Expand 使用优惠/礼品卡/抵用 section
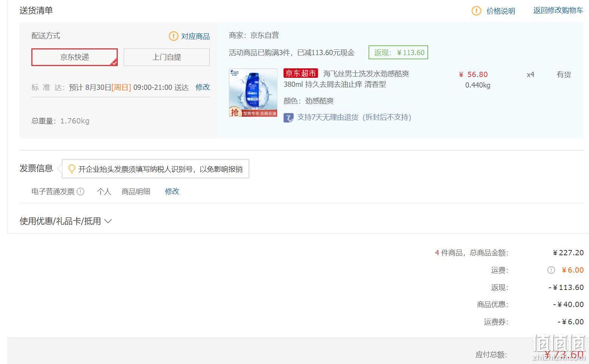 click(x=66, y=221)
